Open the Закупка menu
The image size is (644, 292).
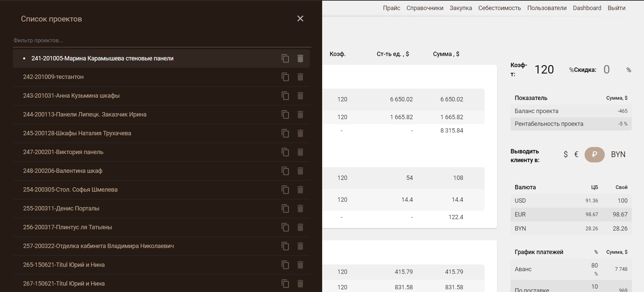tap(461, 8)
